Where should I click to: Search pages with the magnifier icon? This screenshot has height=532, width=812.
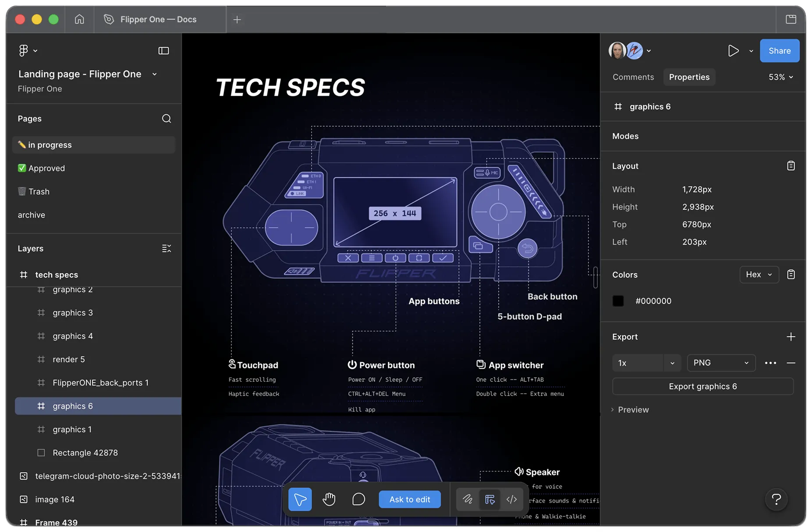pyautogui.click(x=167, y=119)
